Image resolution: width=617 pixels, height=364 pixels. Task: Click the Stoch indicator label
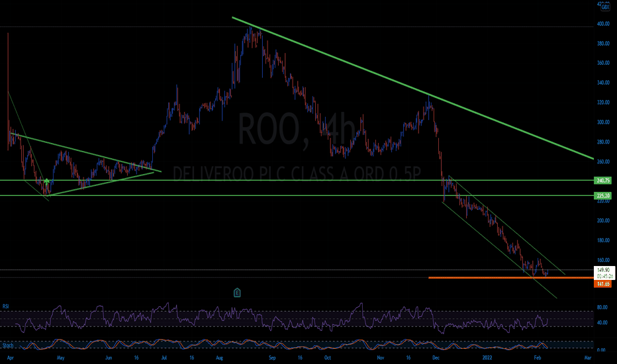[x=8, y=345]
